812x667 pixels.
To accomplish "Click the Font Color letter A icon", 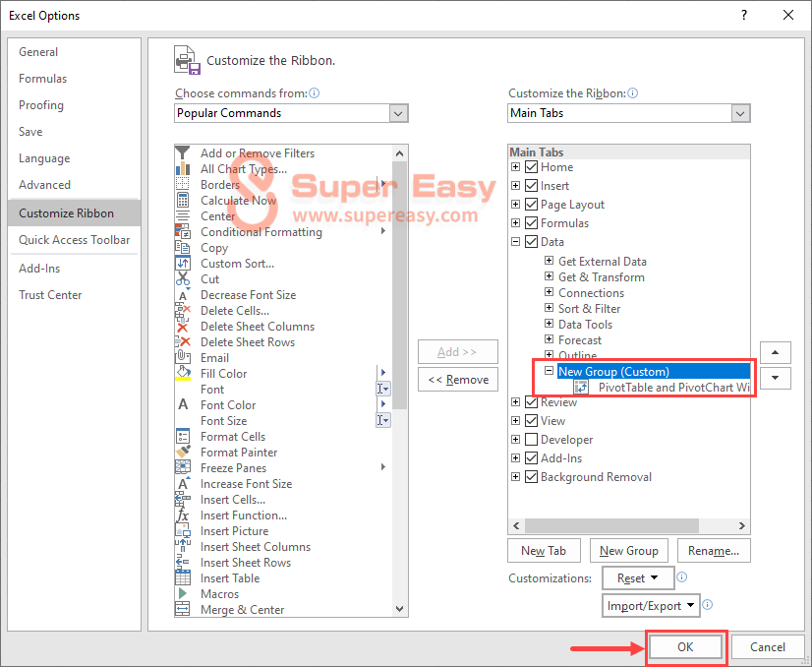I will 182,404.
